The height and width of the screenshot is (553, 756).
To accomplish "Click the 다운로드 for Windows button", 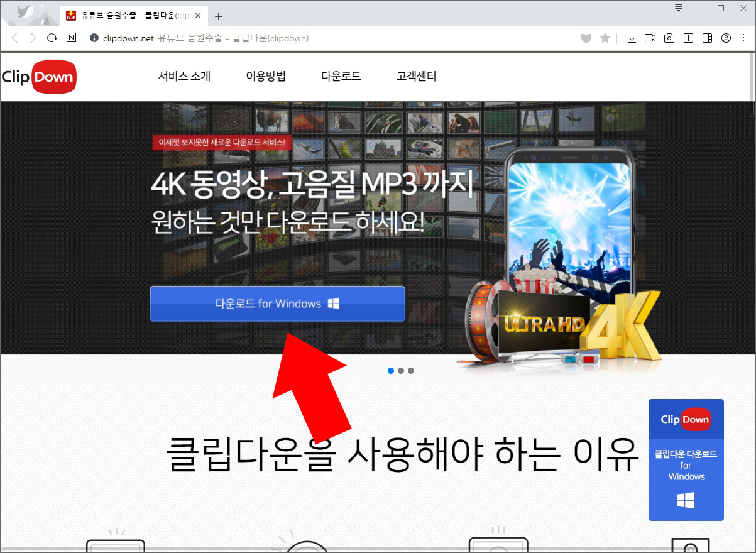I will pos(277,304).
